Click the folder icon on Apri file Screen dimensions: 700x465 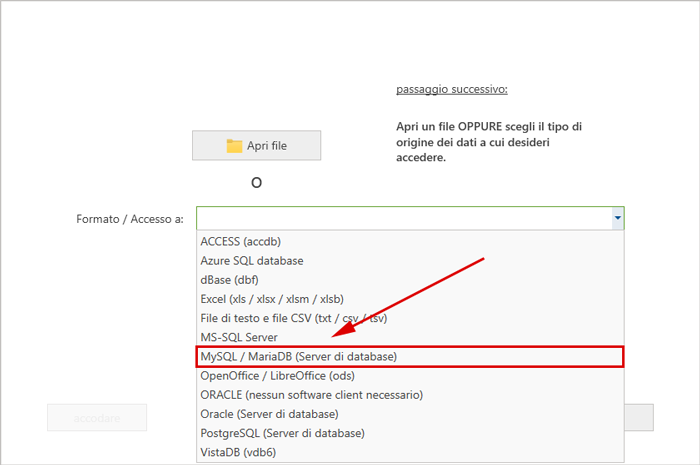pyautogui.click(x=234, y=146)
